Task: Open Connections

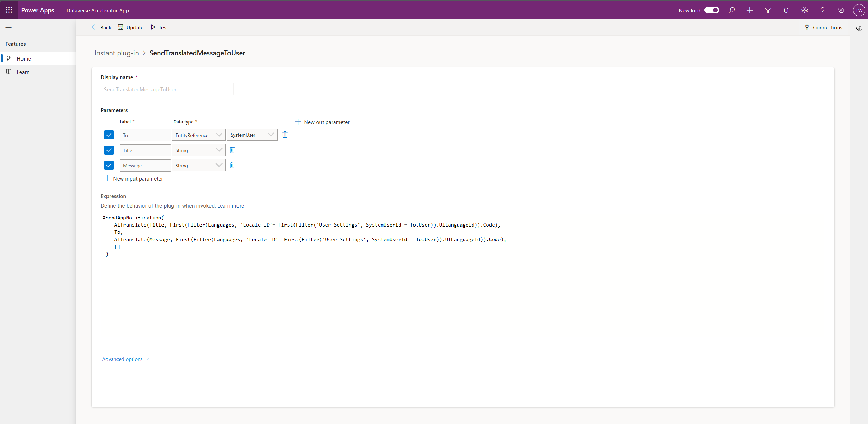Action: 824,27
